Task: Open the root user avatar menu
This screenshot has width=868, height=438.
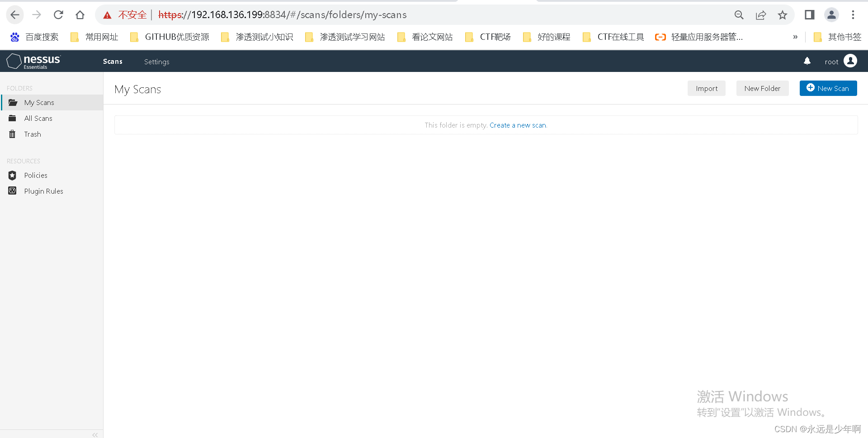Action: 850,61
